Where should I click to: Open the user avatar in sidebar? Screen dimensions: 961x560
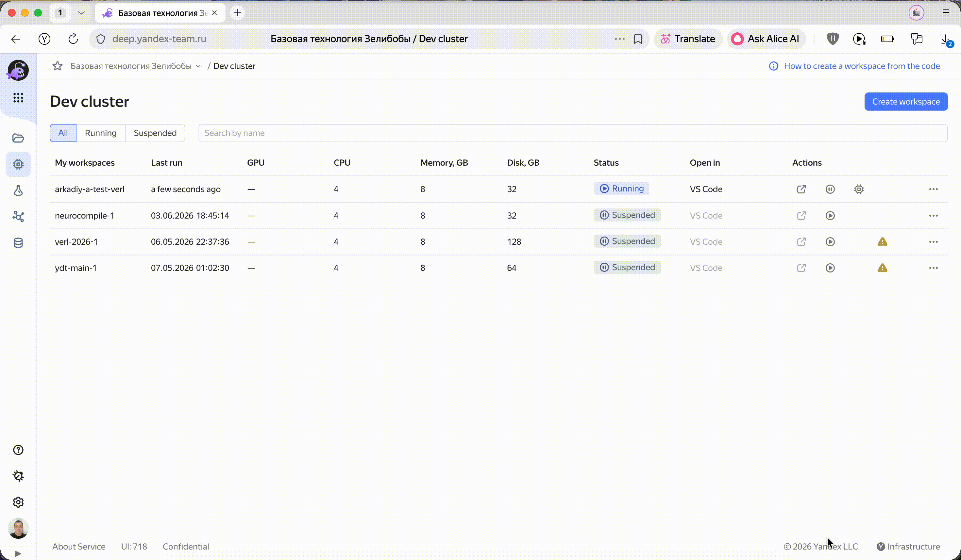coord(18,528)
